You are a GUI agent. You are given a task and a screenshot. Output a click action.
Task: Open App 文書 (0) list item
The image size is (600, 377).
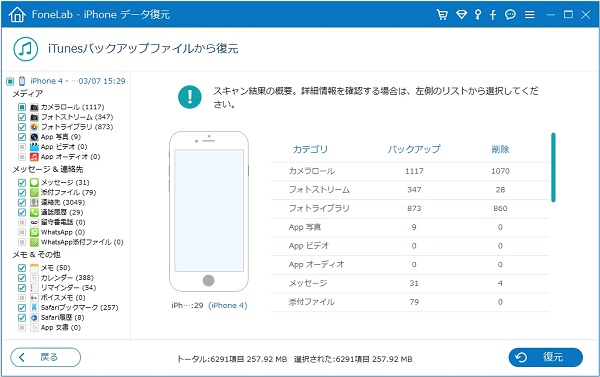click(x=60, y=328)
